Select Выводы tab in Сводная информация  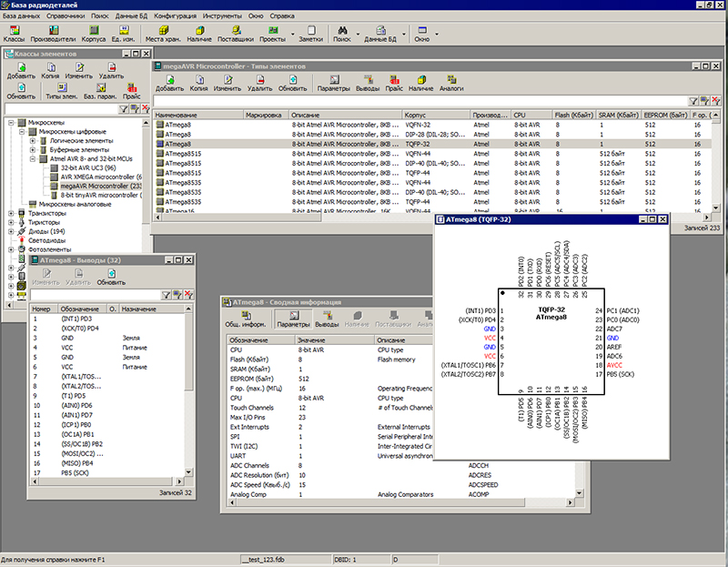pos(327,319)
